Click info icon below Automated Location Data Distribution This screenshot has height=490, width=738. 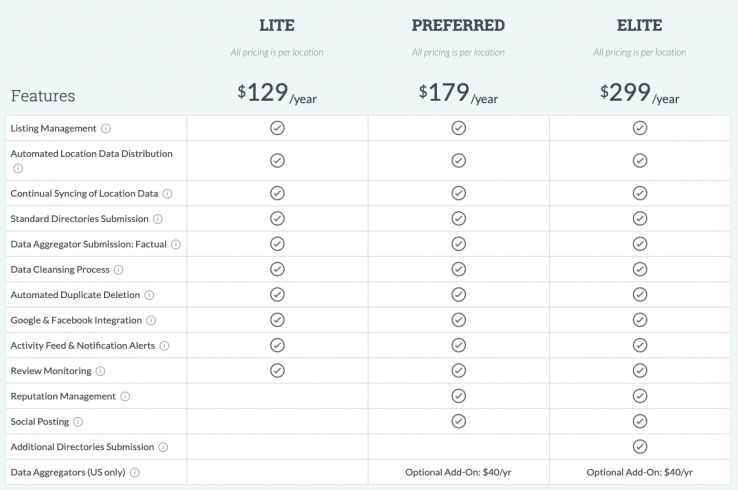click(18, 168)
